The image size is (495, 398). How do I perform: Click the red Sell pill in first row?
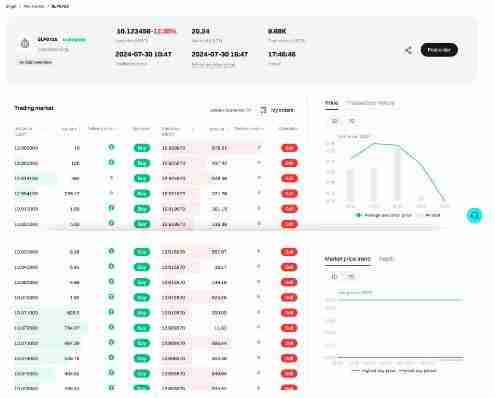289,148
